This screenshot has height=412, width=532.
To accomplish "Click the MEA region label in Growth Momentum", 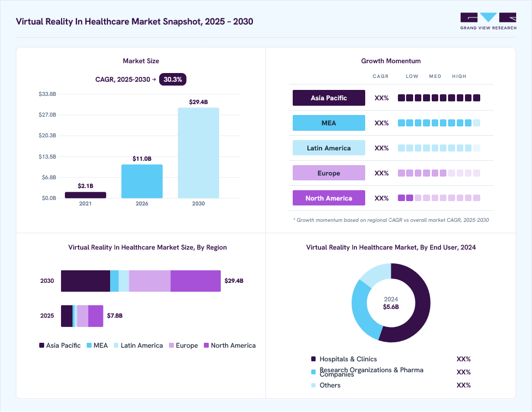I will tap(329, 123).
